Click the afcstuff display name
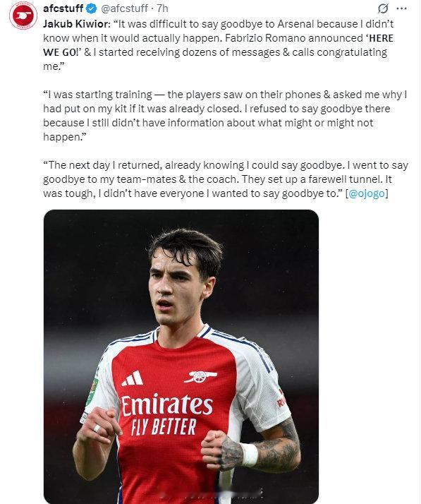The width and height of the screenshot is (421, 504). tap(63, 8)
